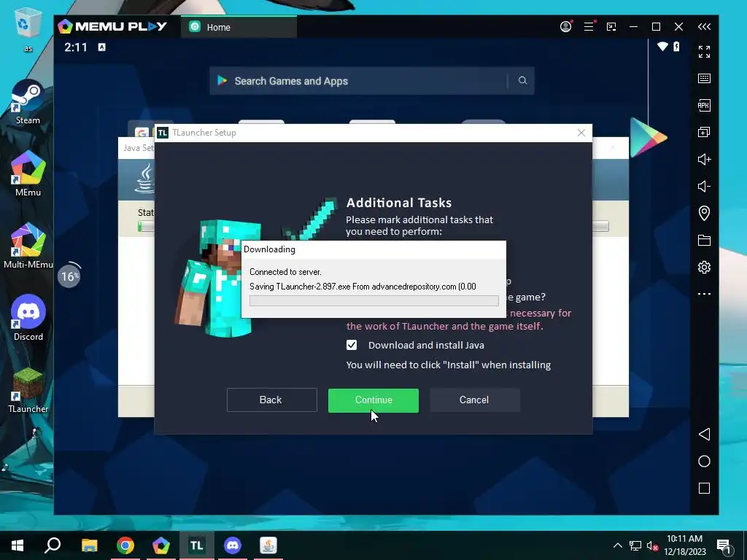Lower volume with MEmu volume down icon
The image size is (747, 560).
(x=704, y=186)
